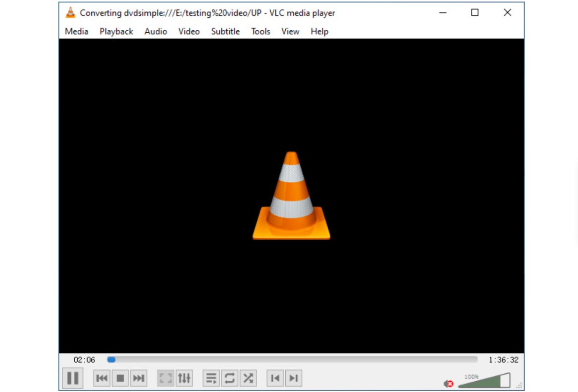This screenshot has width=578, height=392.
Task: Minimize the VLC media player window
Action: [x=443, y=13]
